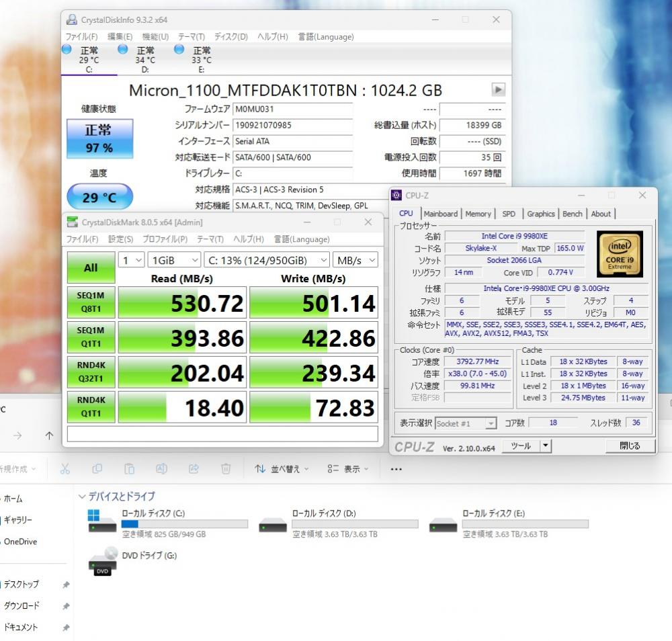Image resolution: width=672 pixels, height=641 pixels.
Task: Open Local Disk (C:) drive icon
Action: point(102,521)
